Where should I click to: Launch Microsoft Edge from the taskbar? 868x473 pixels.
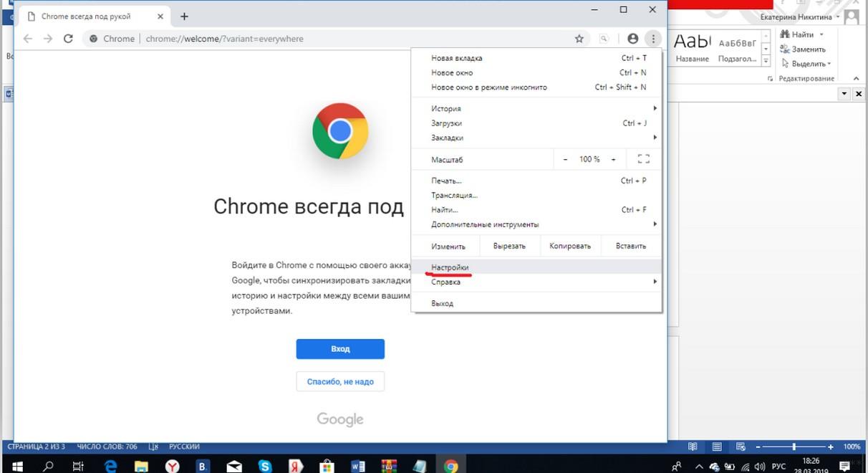[x=111, y=466]
